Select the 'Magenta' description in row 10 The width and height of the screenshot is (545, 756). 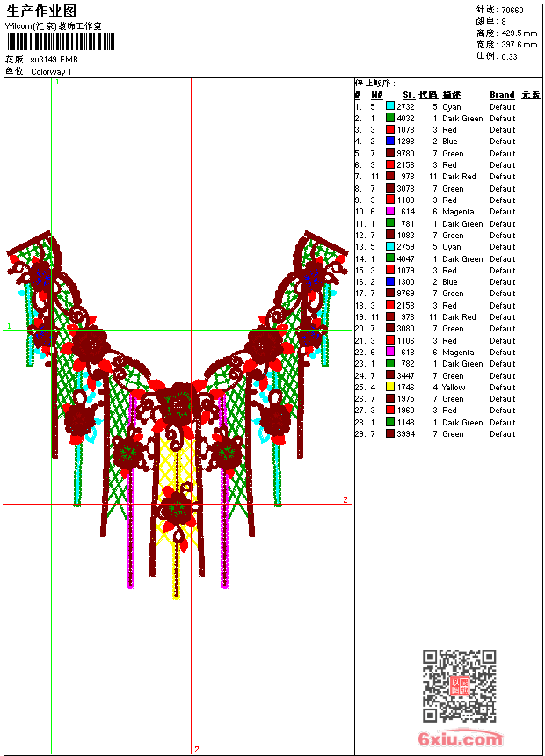coord(458,212)
